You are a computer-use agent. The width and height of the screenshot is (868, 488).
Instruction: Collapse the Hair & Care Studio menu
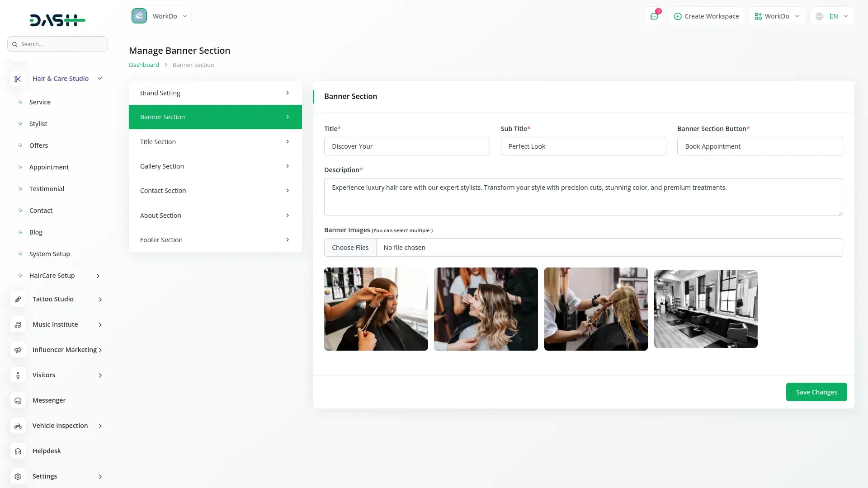(99, 79)
